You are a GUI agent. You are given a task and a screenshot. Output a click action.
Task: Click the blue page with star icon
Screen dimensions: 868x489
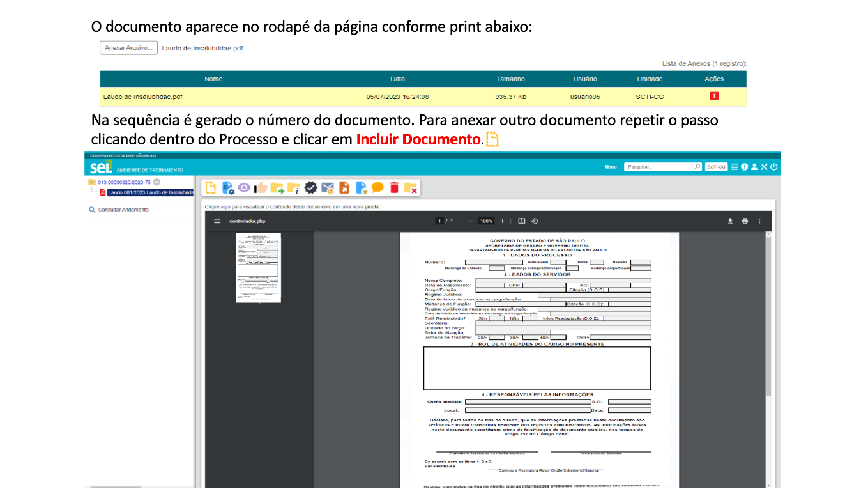click(x=361, y=187)
